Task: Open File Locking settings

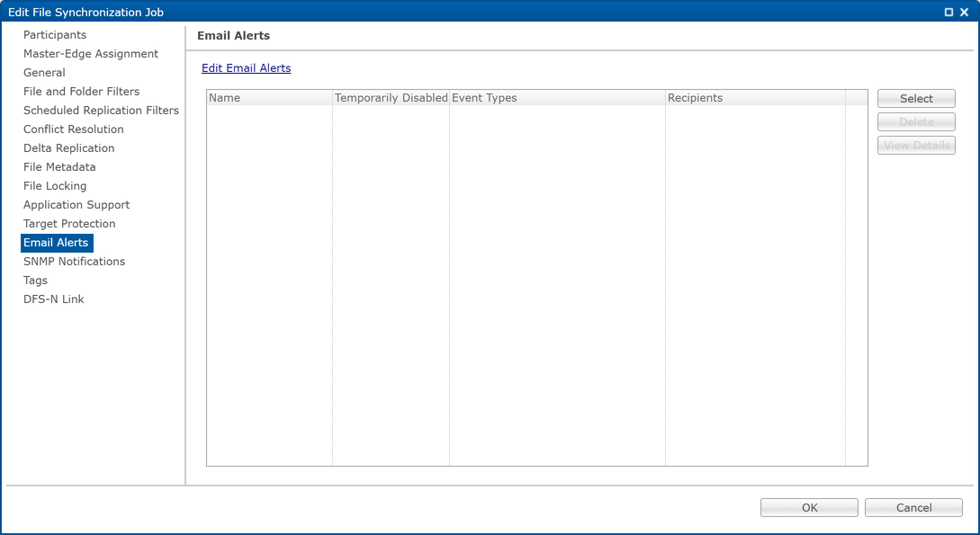Action: (55, 186)
